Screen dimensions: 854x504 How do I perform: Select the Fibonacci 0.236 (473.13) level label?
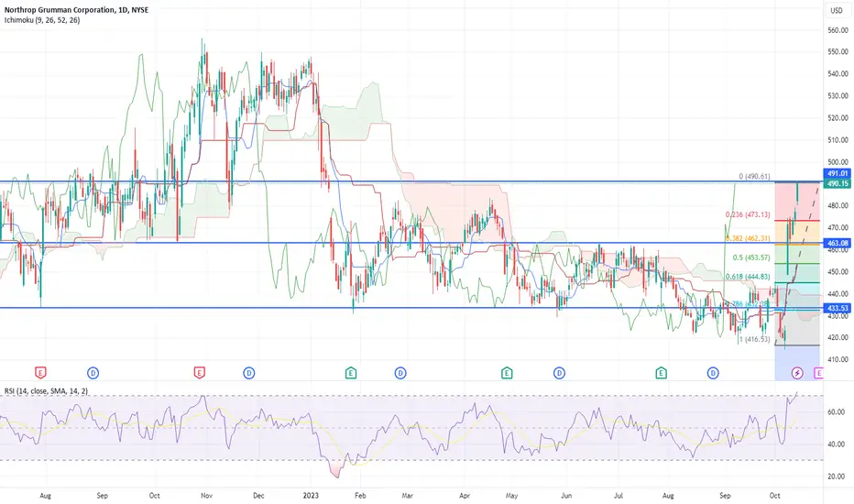(748, 214)
